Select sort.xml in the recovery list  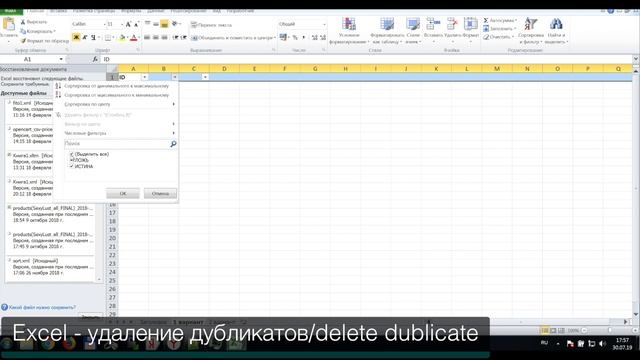pos(50,267)
